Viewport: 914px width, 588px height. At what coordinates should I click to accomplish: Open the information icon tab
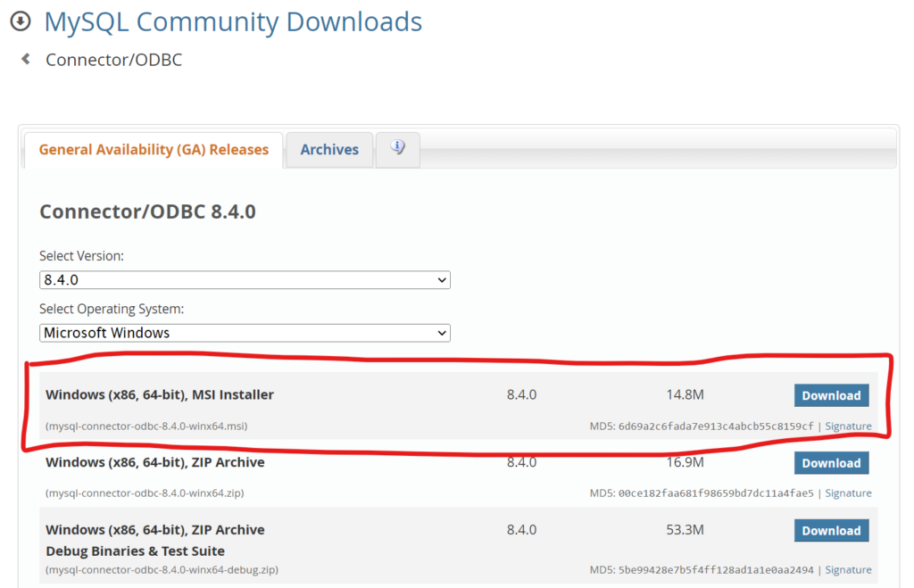[397, 149]
